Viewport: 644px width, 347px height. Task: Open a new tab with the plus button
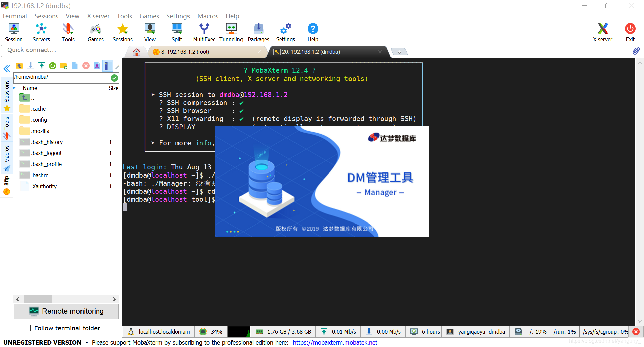click(x=399, y=52)
